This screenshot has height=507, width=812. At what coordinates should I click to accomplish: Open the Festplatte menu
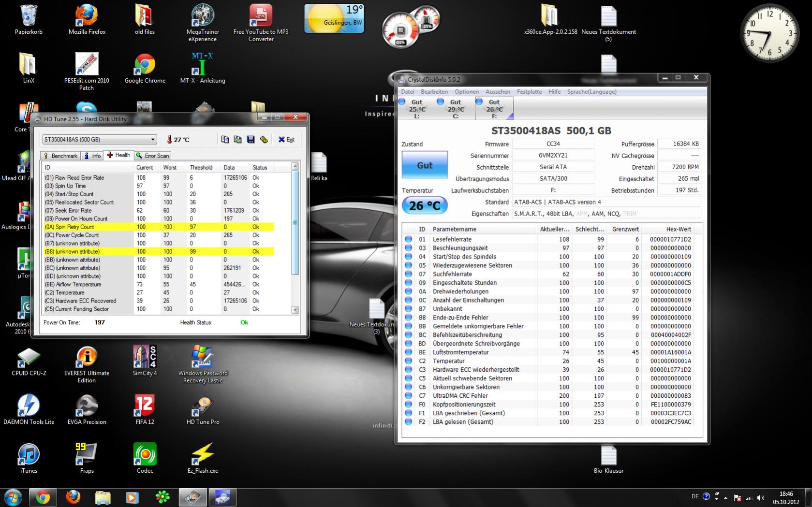(530, 91)
